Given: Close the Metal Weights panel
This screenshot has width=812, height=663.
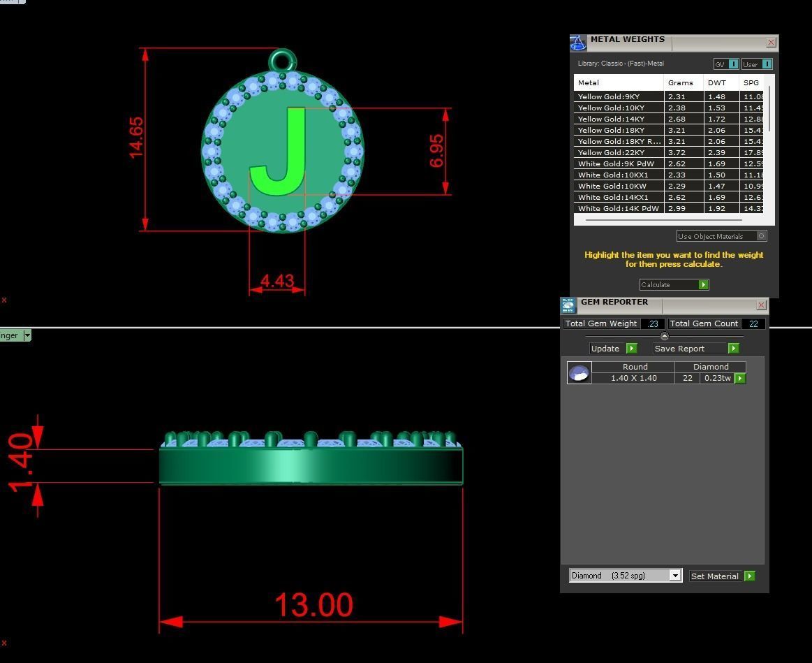Looking at the screenshot, I should point(771,43).
